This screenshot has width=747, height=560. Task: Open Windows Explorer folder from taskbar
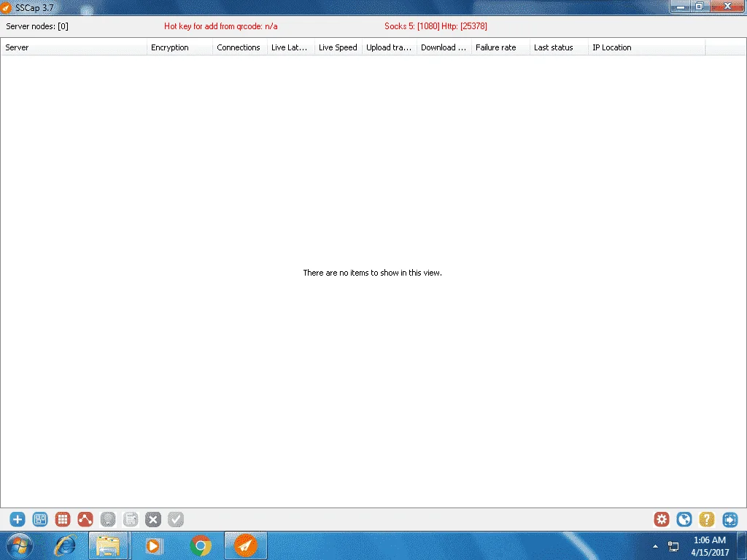coord(108,545)
